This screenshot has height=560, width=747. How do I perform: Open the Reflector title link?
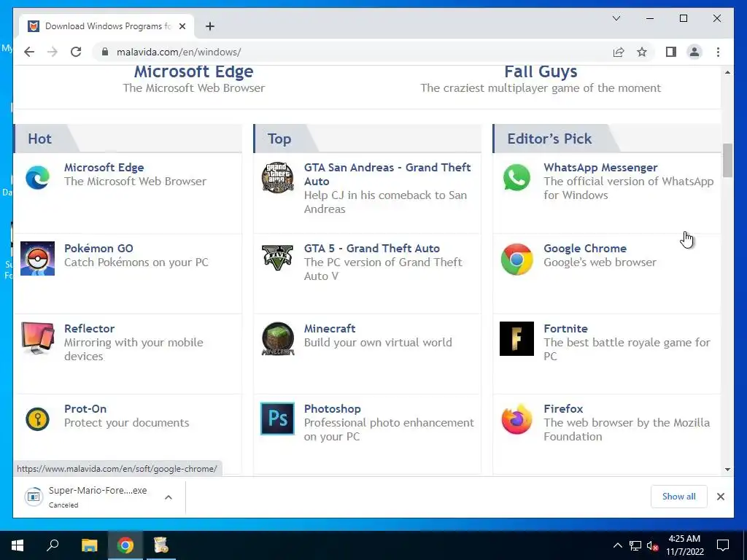(90, 329)
